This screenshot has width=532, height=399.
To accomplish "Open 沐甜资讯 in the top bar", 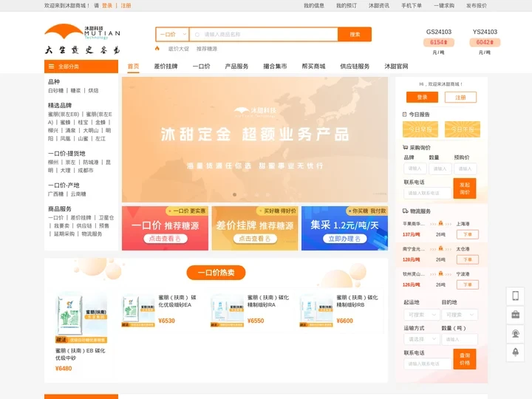I will 379,5.
